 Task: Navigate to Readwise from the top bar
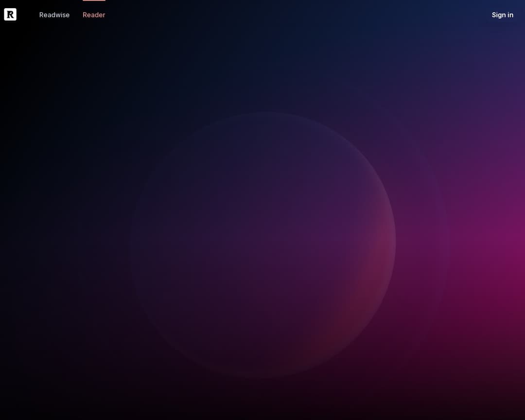[x=54, y=15]
